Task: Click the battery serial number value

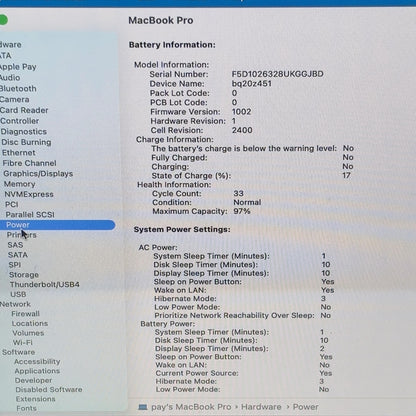Action: point(277,74)
